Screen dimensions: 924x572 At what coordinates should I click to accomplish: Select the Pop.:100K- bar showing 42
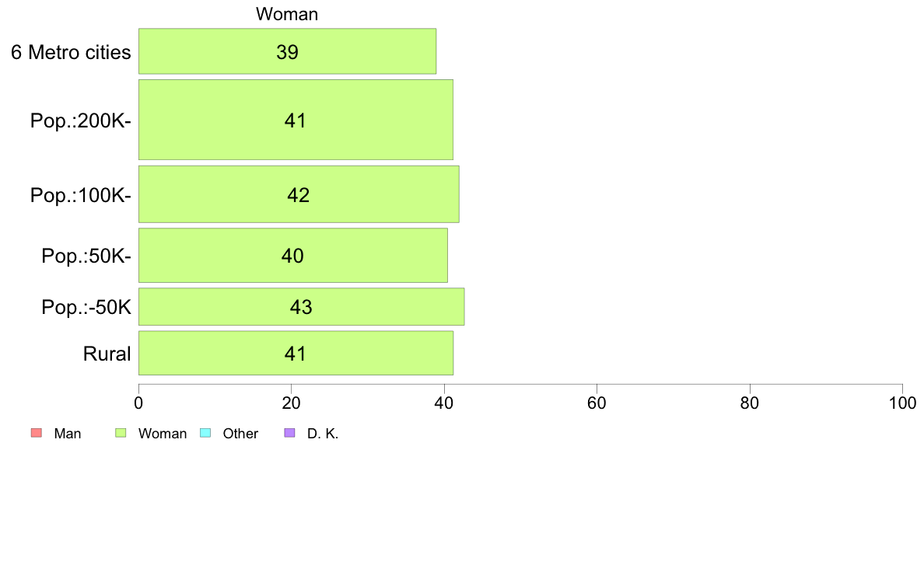(x=299, y=194)
